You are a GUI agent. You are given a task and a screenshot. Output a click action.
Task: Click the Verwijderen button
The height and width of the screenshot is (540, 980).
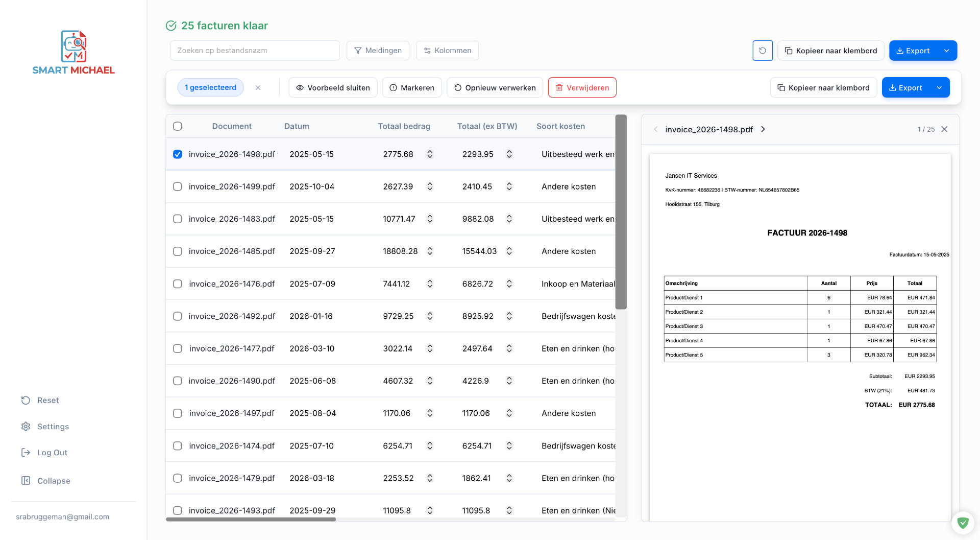pos(582,87)
